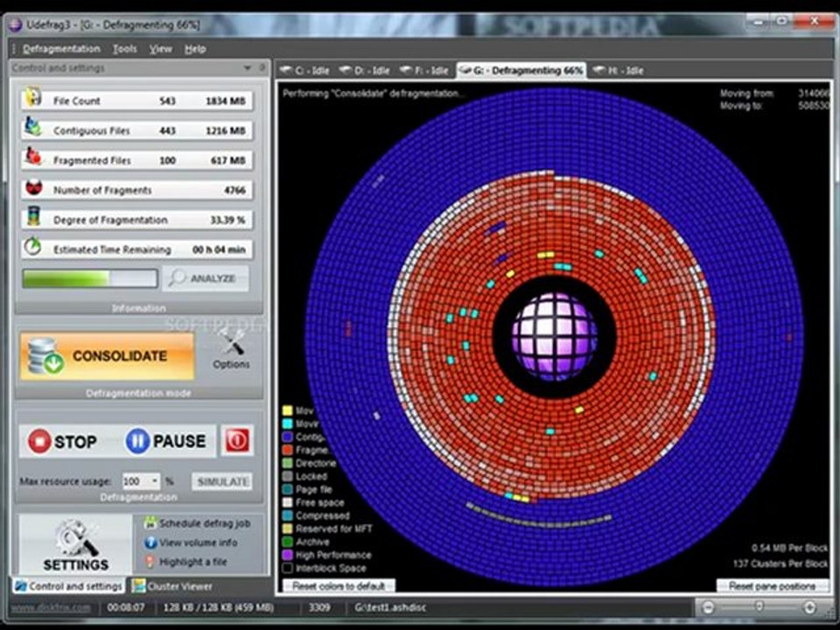
Task: Click the Contiguous Files icon
Action: [x=32, y=128]
